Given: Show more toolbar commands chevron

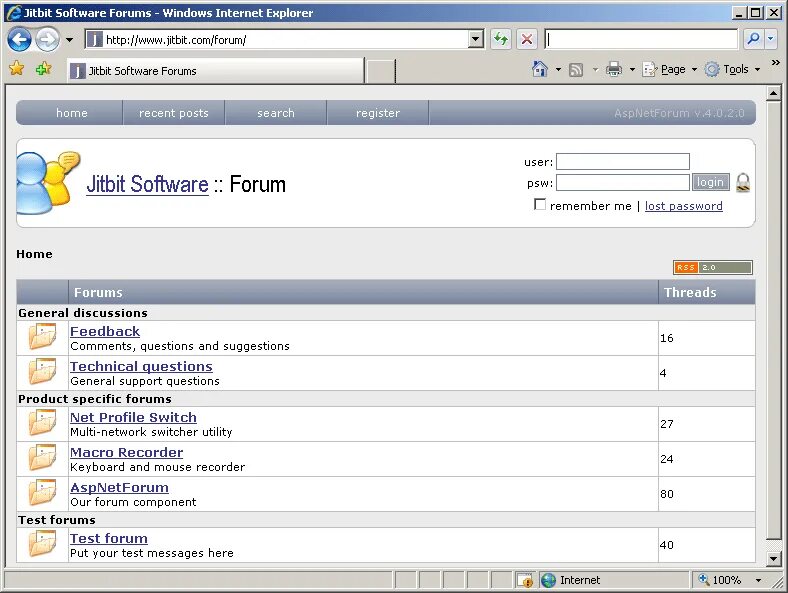Looking at the screenshot, I should tap(775, 63).
